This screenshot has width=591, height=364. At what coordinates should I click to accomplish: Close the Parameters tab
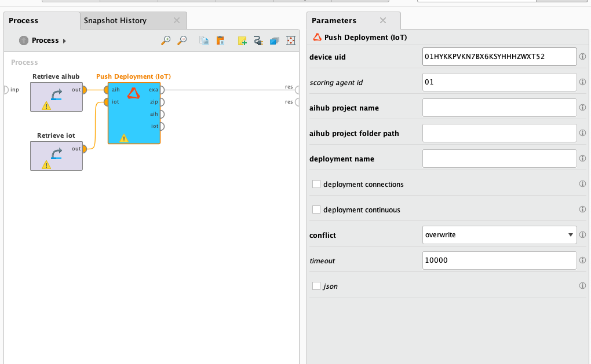click(382, 20)
